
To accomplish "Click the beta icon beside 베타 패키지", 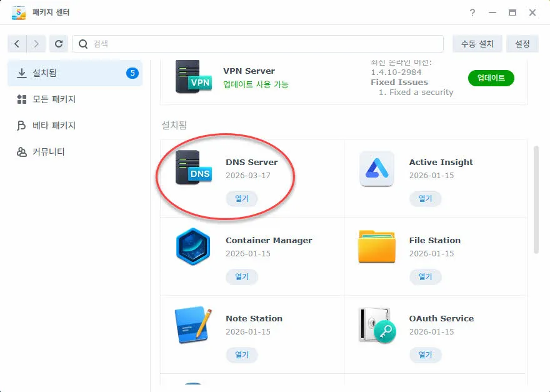I will point(21,126).
